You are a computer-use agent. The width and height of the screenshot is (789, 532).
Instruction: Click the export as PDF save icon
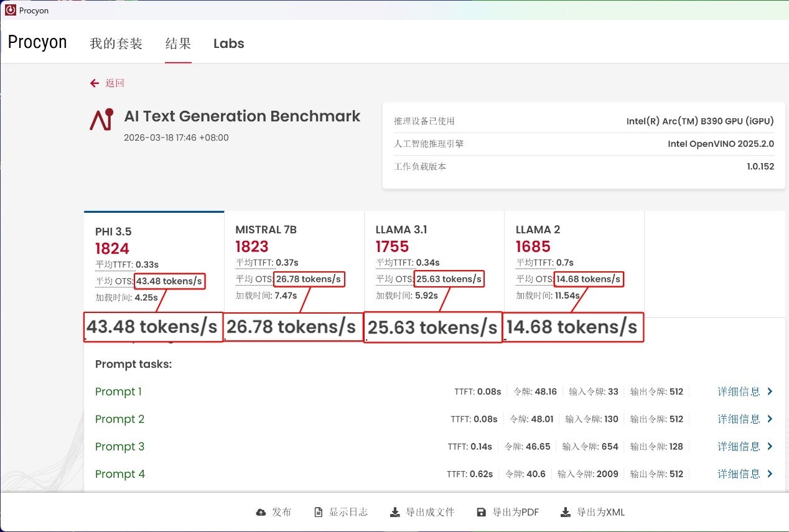click(x=481, y=513)
